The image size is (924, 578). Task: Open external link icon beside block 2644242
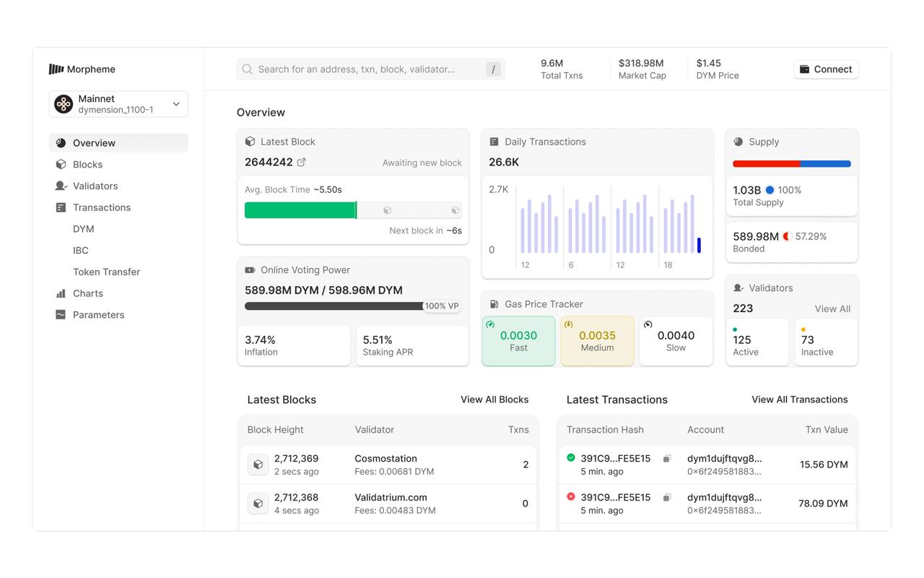pyautogui.click(x=302, y=163)
